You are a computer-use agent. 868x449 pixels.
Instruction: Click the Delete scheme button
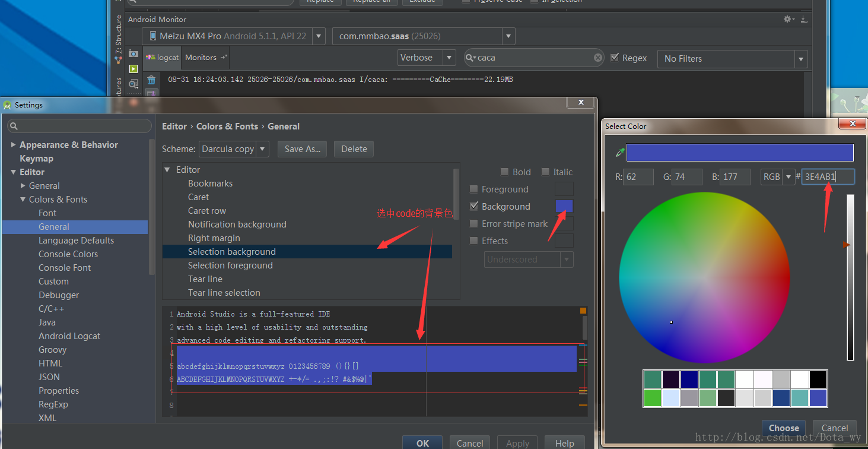[x=354, y=149]
